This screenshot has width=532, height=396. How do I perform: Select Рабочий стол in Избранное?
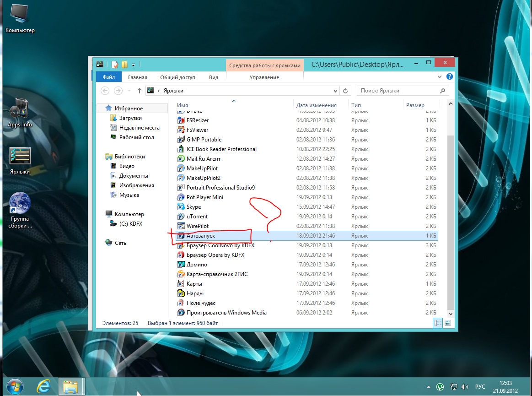tap(136, 137)
